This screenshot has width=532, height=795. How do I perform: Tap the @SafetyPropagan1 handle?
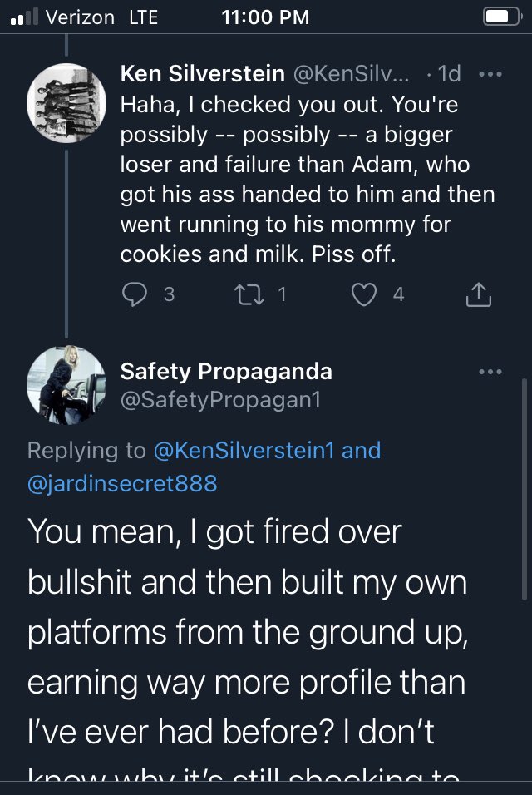220,401
